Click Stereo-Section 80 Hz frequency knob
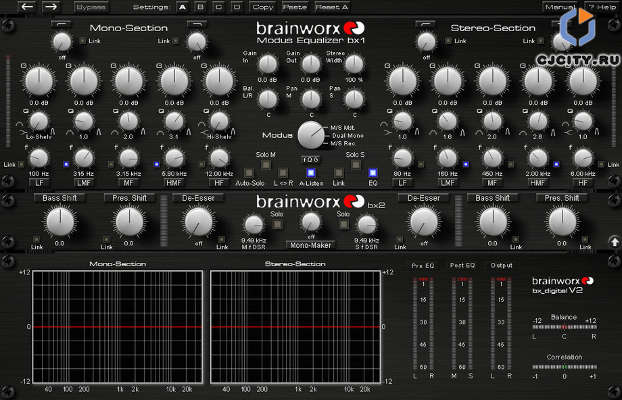 pos(403,158)
